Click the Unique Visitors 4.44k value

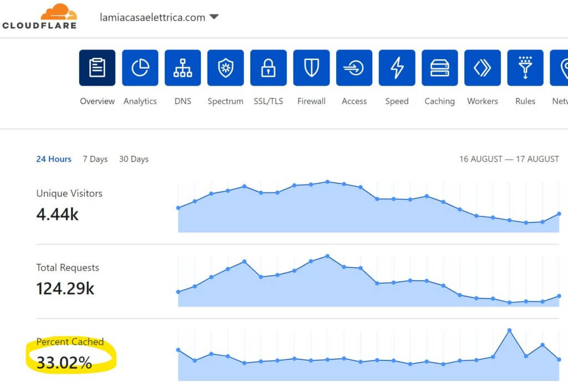[58, 214]
